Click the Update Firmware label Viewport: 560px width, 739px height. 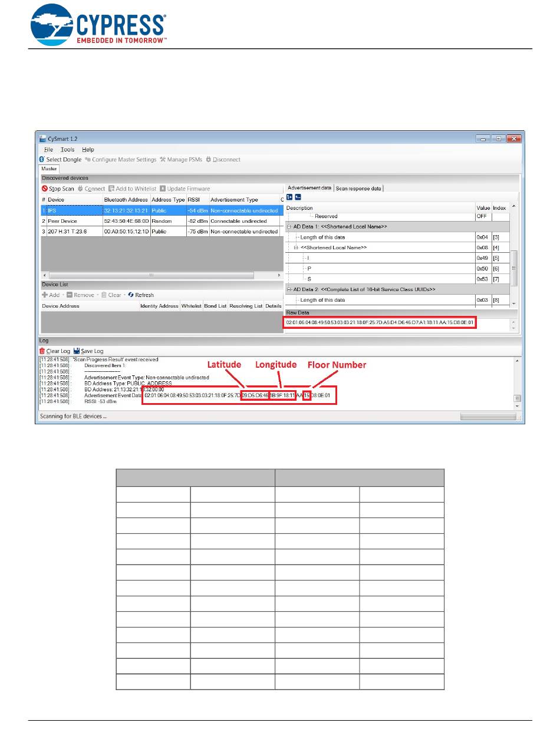click(189, 189)
